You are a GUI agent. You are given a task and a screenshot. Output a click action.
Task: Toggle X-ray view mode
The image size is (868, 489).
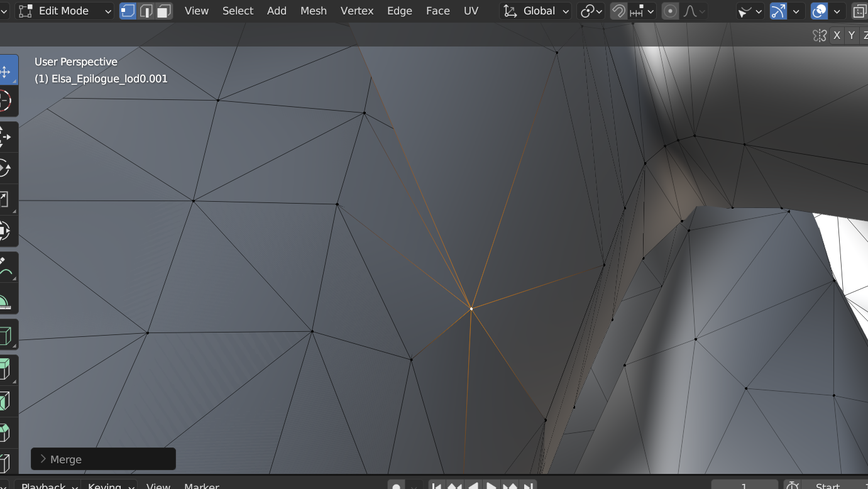coord(860,11)
